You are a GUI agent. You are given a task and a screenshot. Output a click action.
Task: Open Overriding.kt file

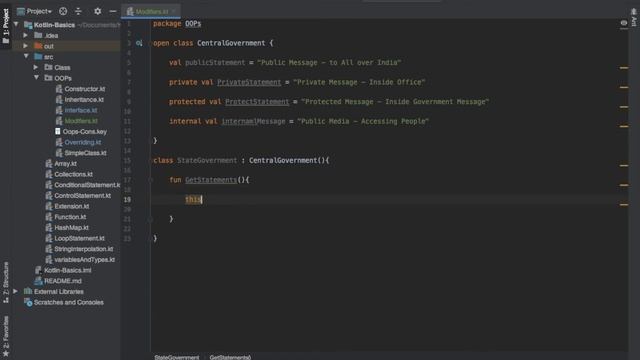(82, 142)
